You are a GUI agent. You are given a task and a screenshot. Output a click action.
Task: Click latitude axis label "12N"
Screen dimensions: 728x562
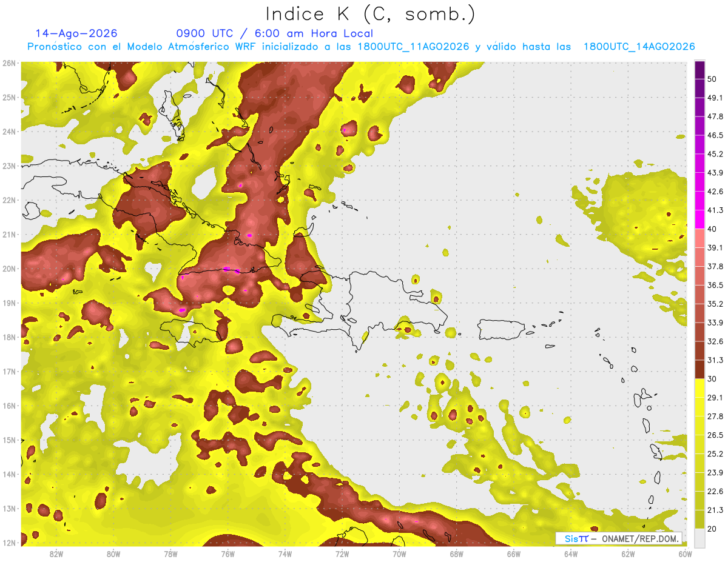[9, 543]
